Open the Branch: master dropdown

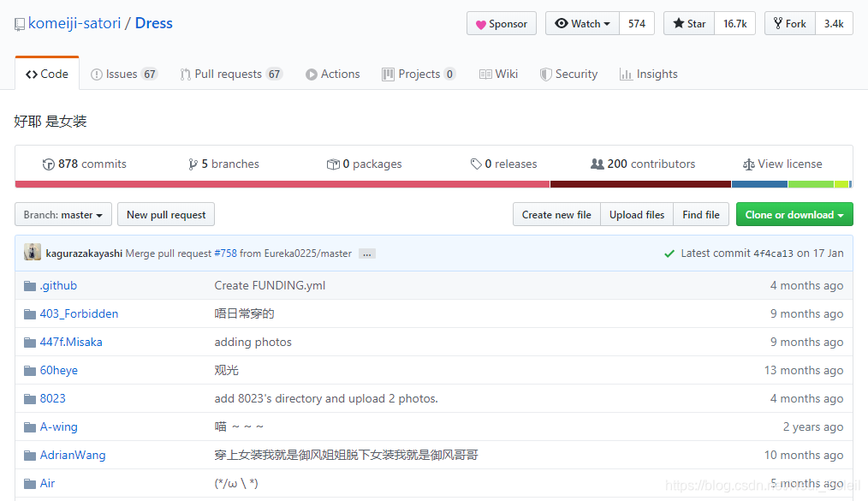[x=63, y=215]
